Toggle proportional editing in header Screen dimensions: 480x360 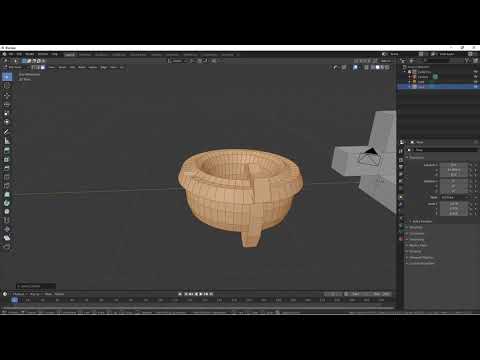(x=214, y=61)
